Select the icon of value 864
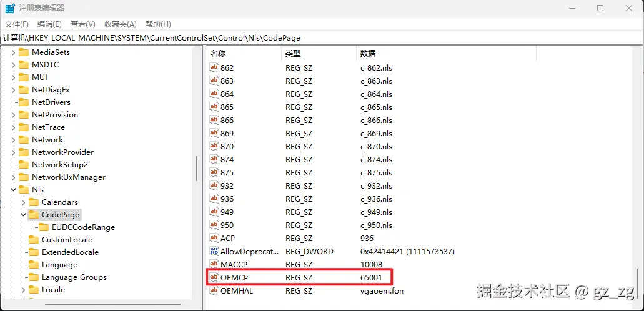This screenshot has height=311, width=644. pyautogui.click(x=214, y=94)
